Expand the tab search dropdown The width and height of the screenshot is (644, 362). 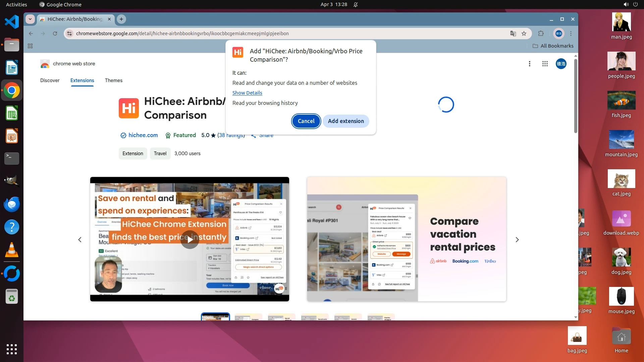pos(30,19)
